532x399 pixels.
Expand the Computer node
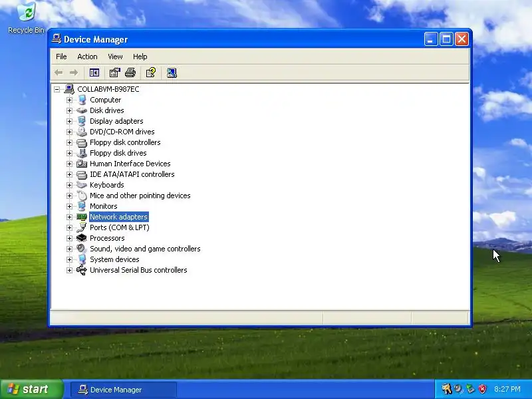click(x=69, y=100)
